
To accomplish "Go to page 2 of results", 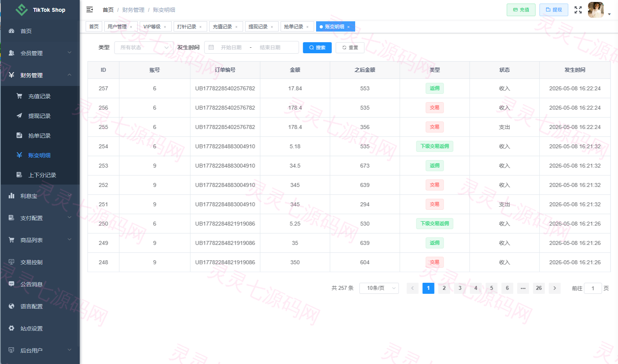I will (x=444, y=288).
